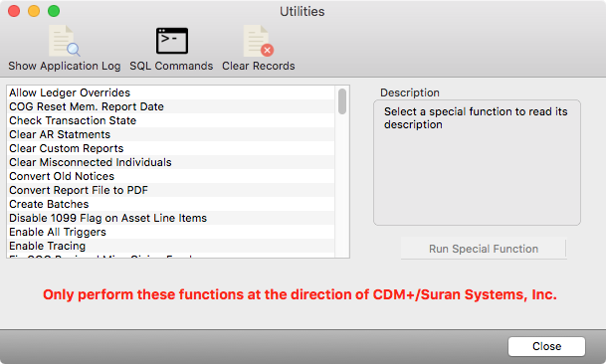The height and width of the screenshot is (364, 606).
Task: Select Create Batches in function list
Action: point(170,204)
